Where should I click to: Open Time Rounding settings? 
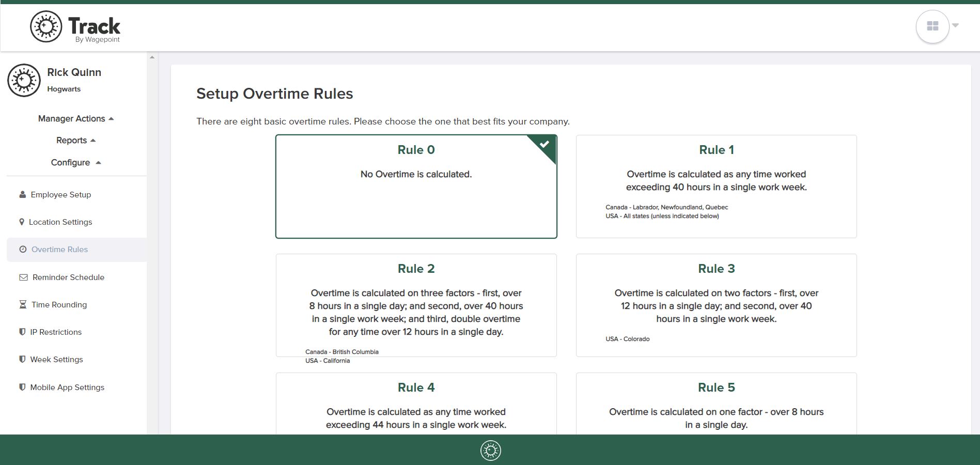(59, 305)
